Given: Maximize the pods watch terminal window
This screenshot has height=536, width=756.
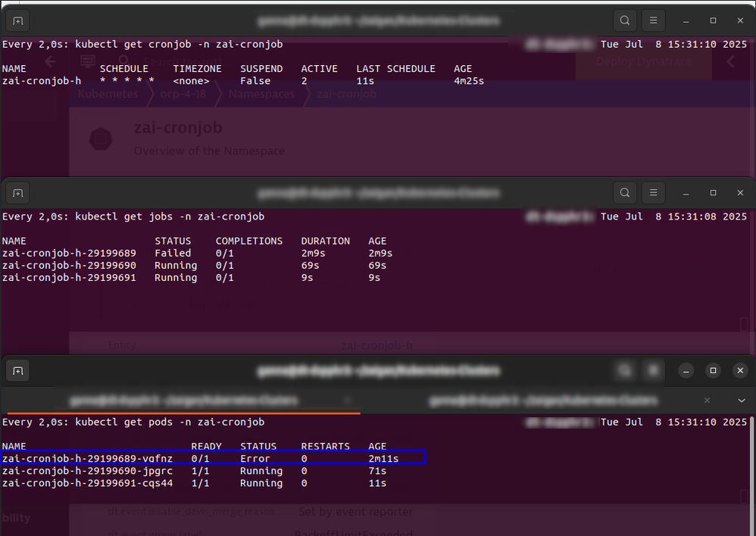Looking at the screenshot, I should pyautogui.click(x=713, y=371).
